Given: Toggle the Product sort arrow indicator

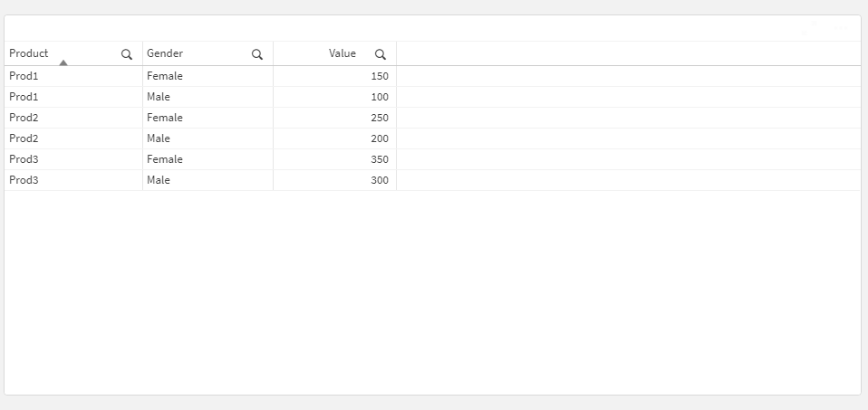Looking at the screenshot, I should click(x=63, y=62).
